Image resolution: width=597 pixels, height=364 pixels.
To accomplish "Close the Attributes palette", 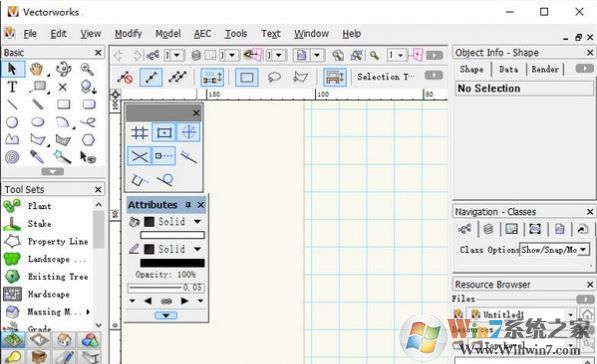I will (x=201, y=205).
